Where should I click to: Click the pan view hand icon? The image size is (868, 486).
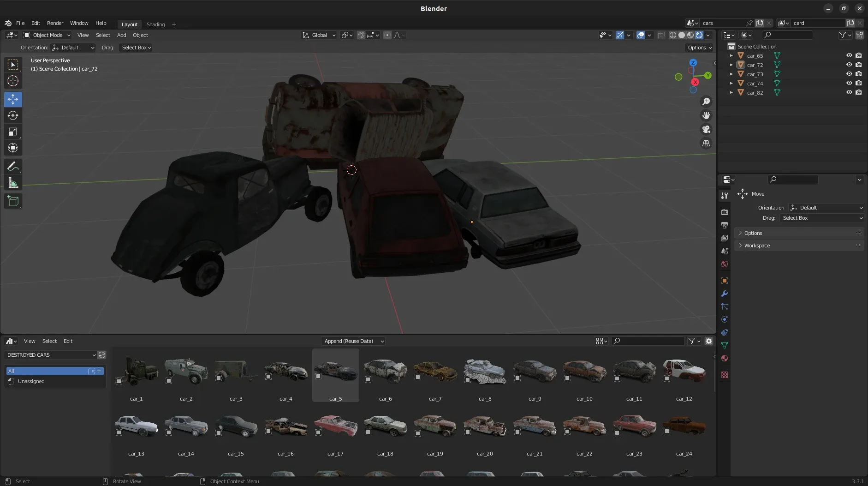[706, 115]
